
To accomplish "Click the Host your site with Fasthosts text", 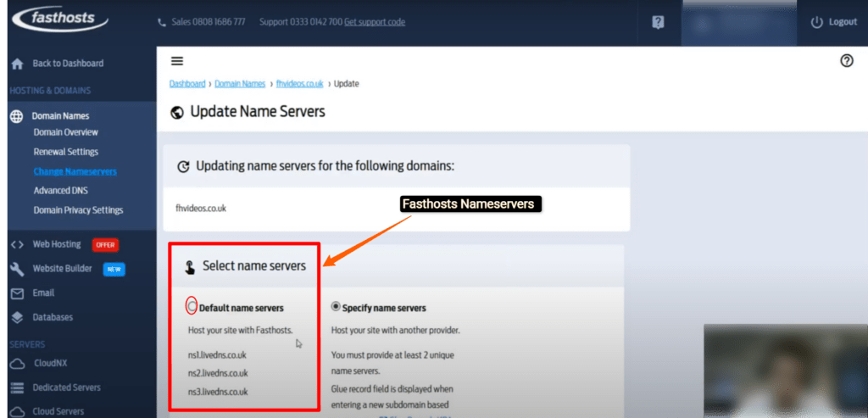I will point(240,331).
